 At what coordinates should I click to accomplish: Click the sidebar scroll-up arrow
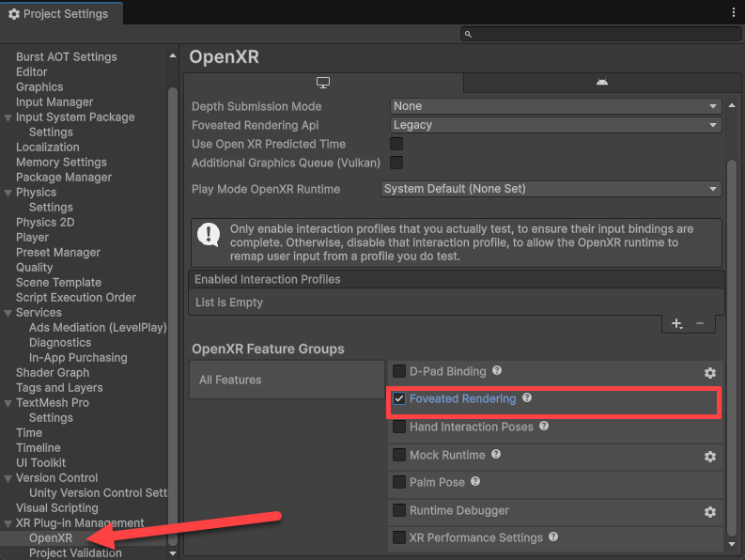tap(173, 56)
